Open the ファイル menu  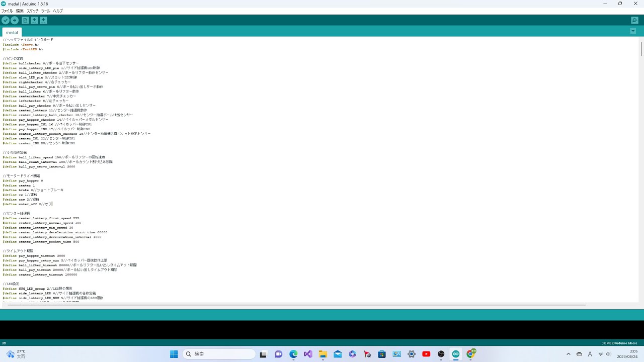pos(7,11)
